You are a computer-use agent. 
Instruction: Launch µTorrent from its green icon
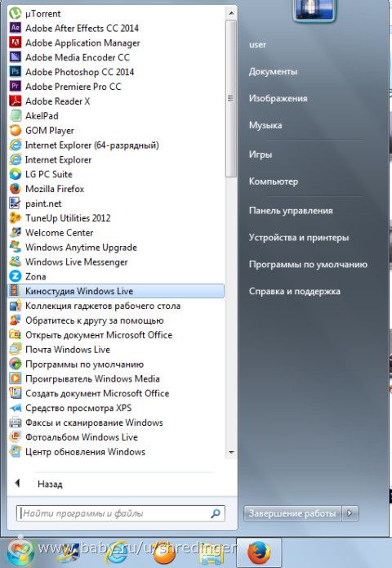click(x=16, y=13)
